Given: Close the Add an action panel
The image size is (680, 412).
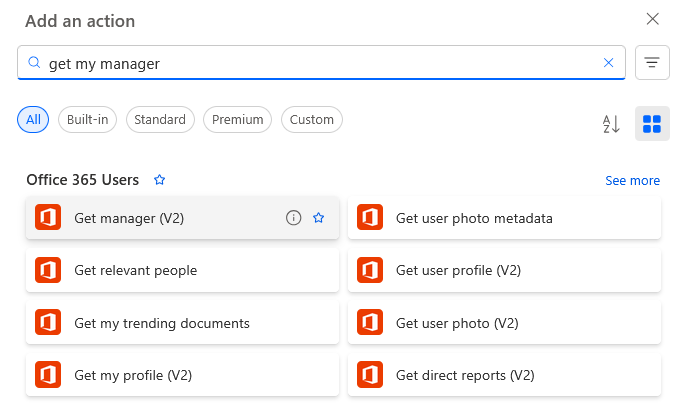Looking at the screenshot, I should pyautogui.click(x=652, y=19).
